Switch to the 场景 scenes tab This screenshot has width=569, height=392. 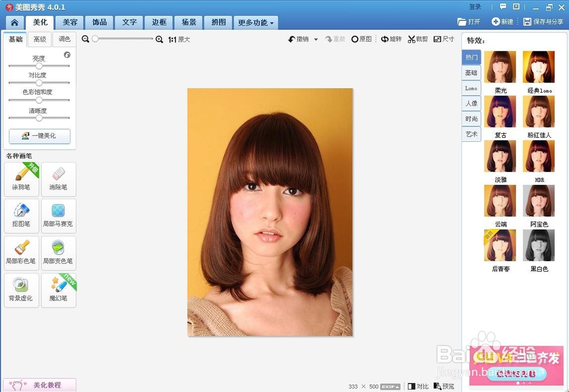pos(189,23)
